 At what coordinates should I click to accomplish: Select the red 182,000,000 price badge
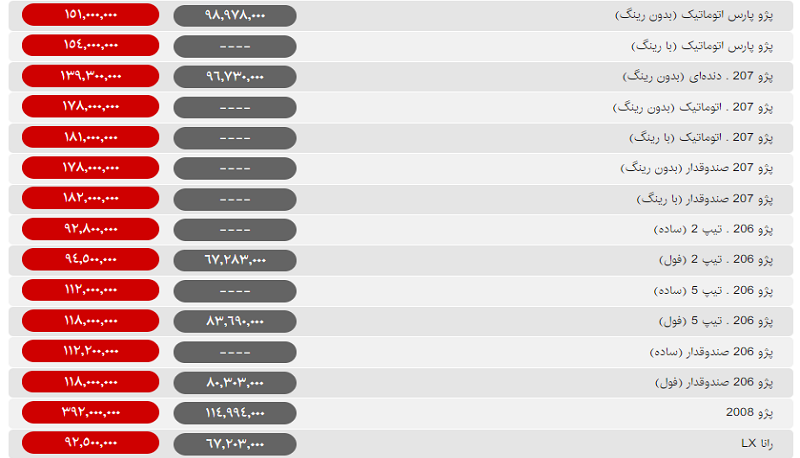[90, 198]
